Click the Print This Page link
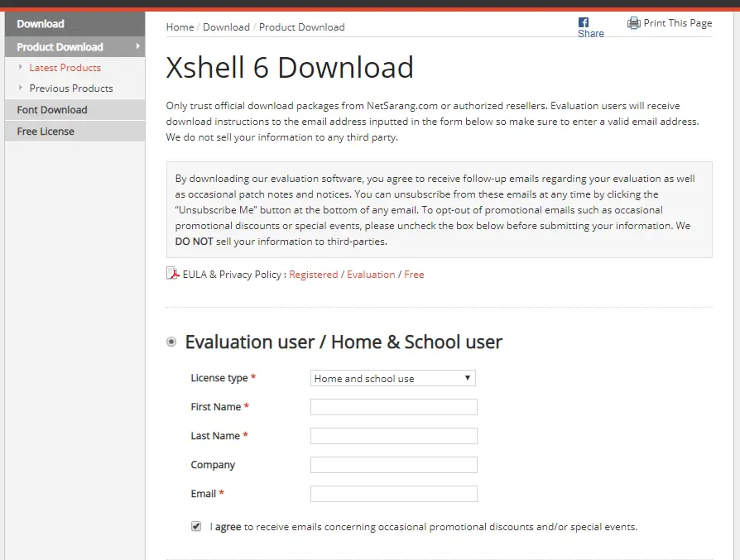Viewport: 740px width, 560px height. 678,22
